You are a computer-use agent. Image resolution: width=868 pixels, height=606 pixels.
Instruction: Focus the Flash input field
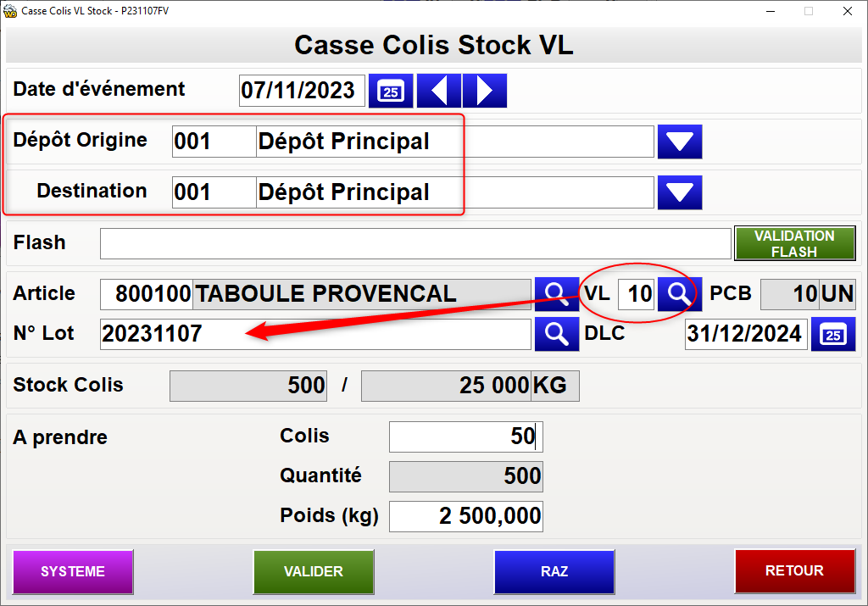coord(415,243)
